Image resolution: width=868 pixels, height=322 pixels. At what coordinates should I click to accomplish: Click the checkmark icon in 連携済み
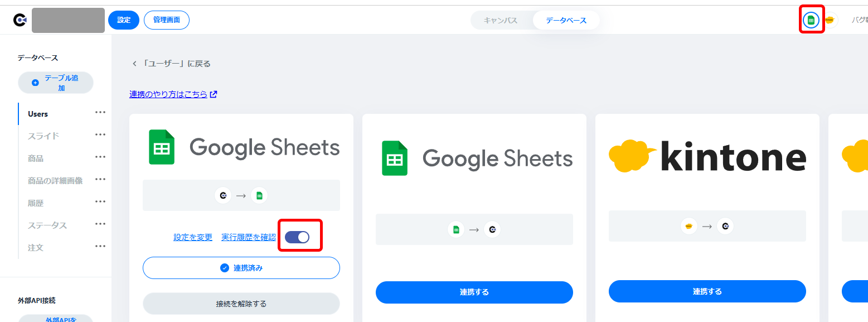[x=225, y=268]
